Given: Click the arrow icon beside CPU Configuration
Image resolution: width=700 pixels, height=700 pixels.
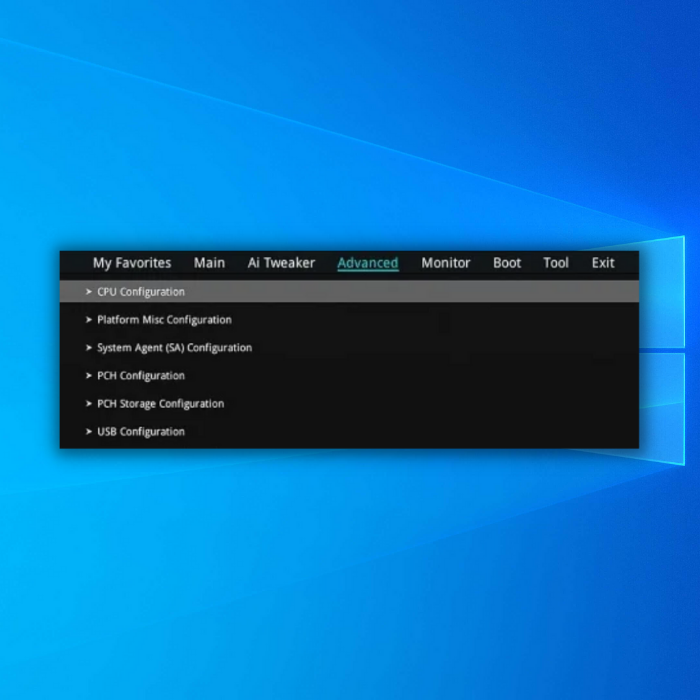Looking at the screenshot, I should [x=89, y=292].
